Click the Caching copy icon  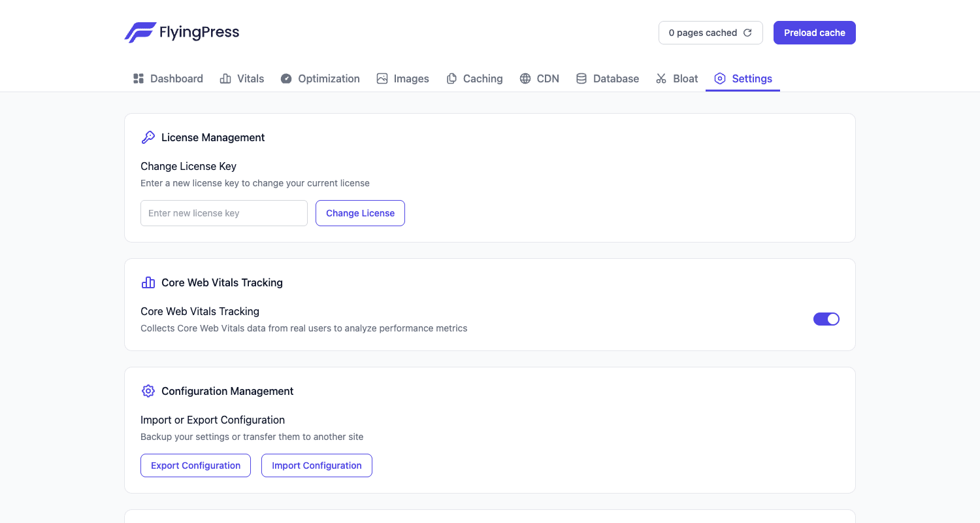point(451,78)
